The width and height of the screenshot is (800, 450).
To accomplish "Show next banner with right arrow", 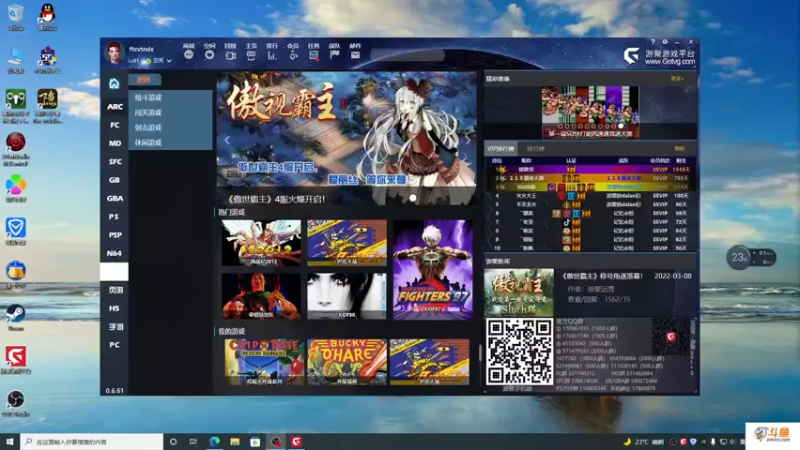I will click(466, 139).
